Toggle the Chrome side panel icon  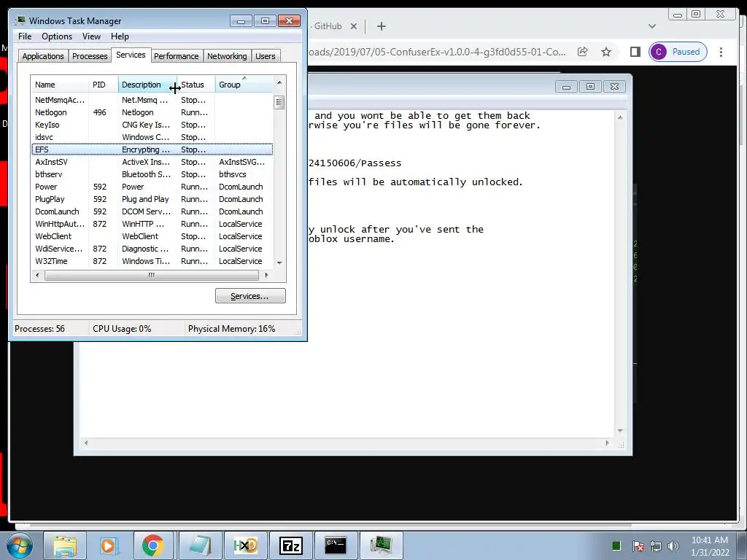click(635, 52)
